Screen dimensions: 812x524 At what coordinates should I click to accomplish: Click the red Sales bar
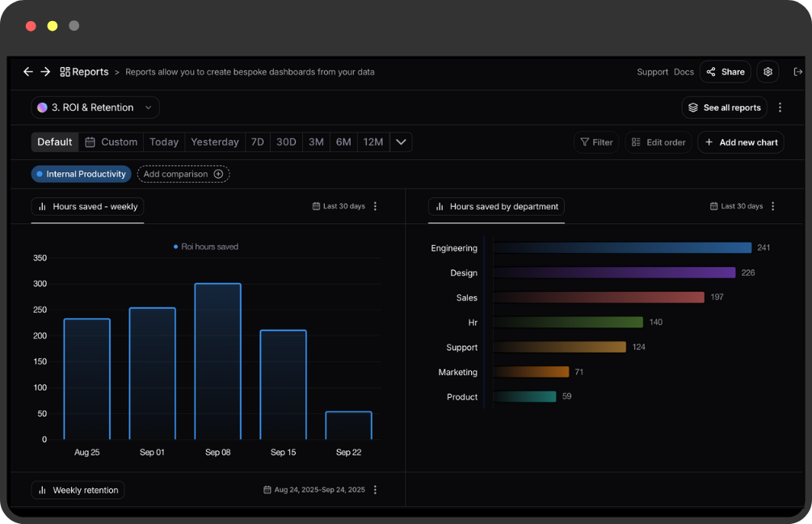click(599, 297)
